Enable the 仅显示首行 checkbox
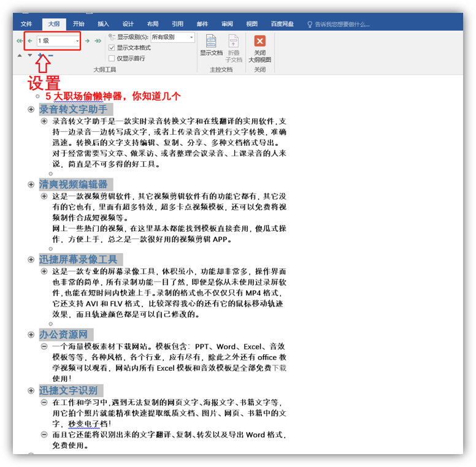 (x=112, y=58)
